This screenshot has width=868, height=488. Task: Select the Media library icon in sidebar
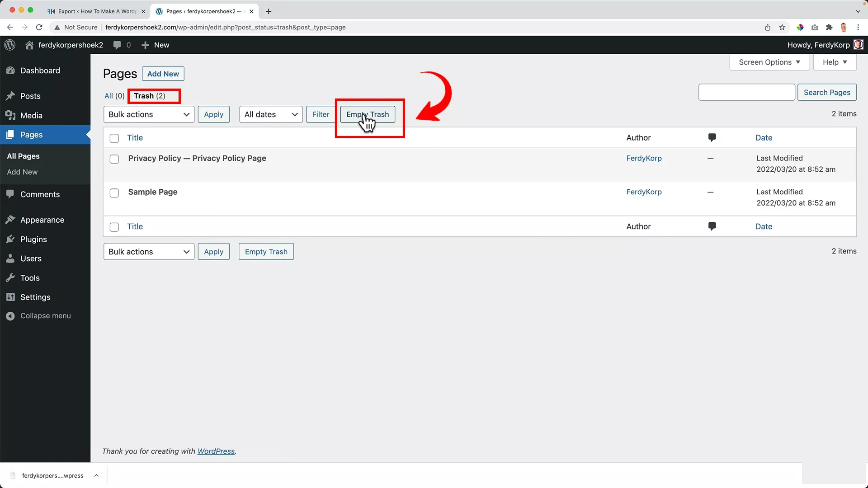pos(11,115)
